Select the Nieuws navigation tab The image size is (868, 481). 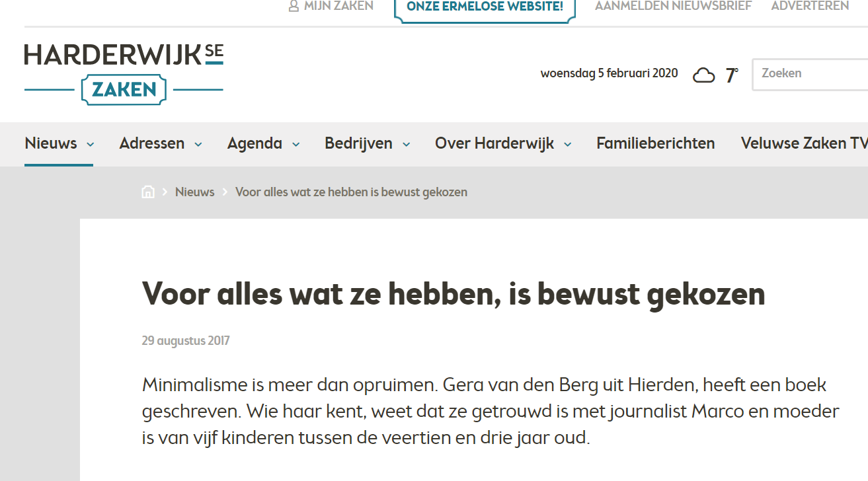click(x=51, y=143)
